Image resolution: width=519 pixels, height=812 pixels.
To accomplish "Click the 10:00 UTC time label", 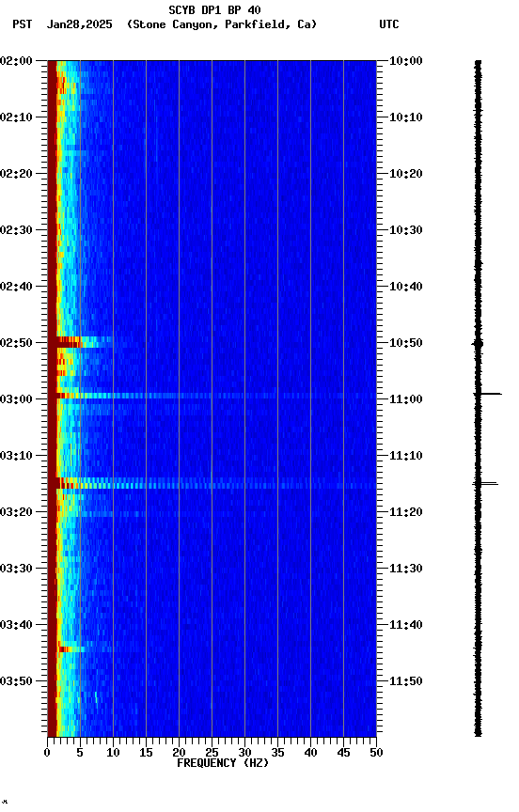I will pyautogui.click(x=405, y=61).
